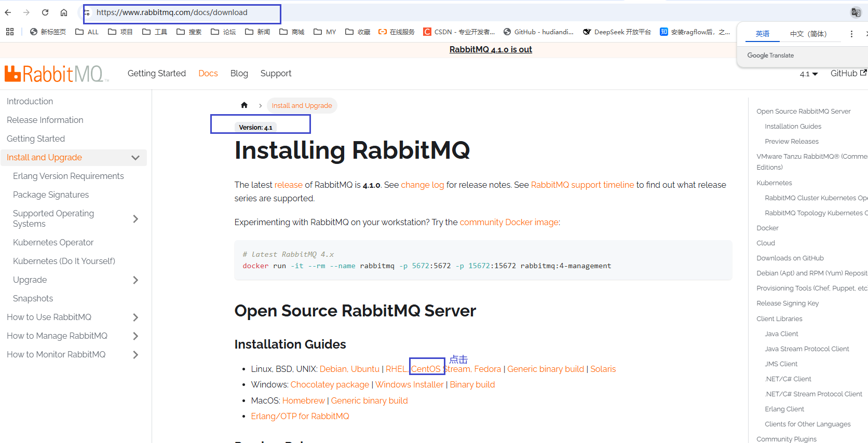Viewport: 868px width, 443px height.
Task: Open the Windows Installer link
Action: click(410, 384)
